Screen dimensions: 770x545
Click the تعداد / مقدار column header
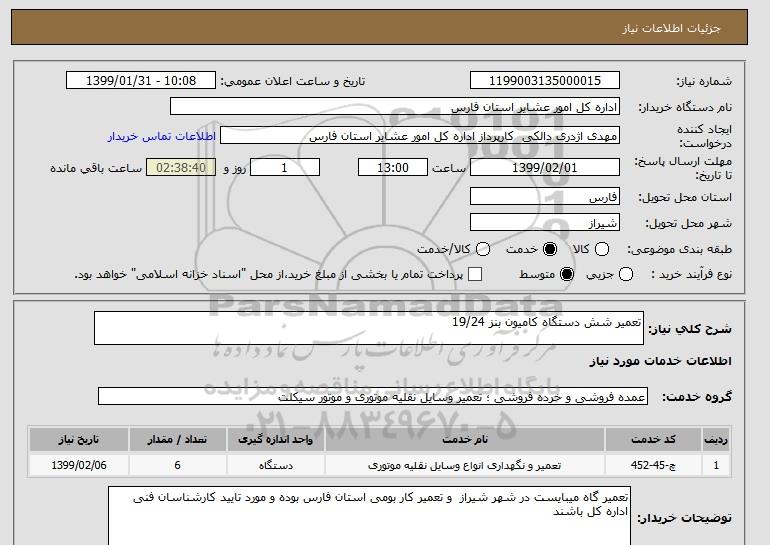[x=177, y=439]
